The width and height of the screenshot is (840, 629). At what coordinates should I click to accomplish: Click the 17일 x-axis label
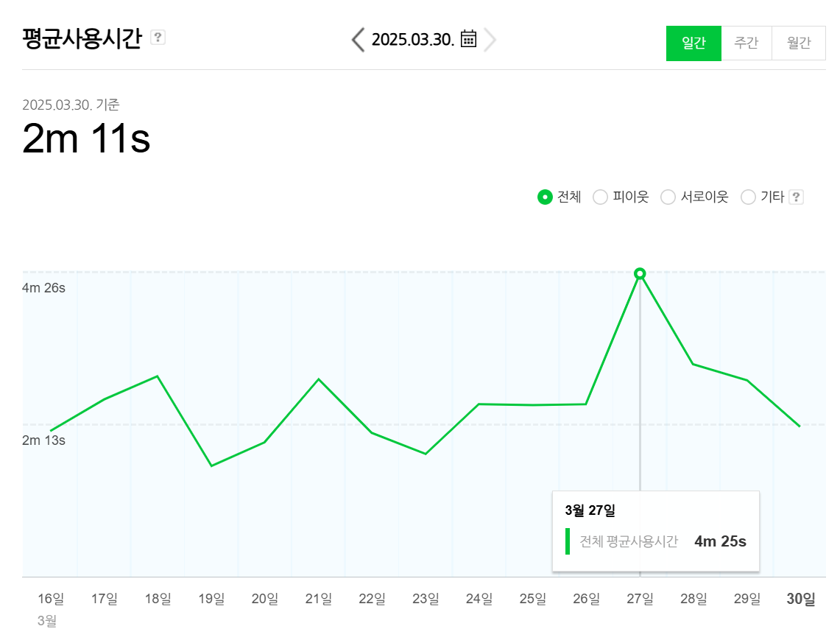105,599
